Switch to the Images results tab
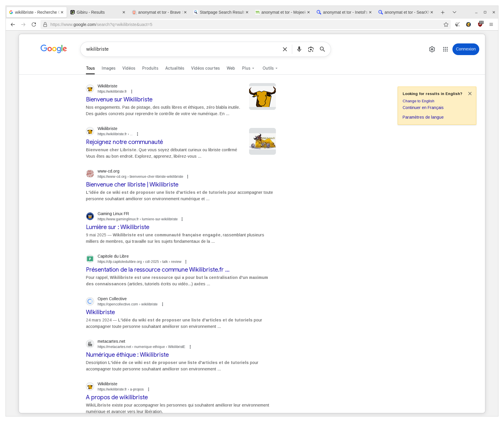This screenshot has height=422, width=504. (108, 68)
